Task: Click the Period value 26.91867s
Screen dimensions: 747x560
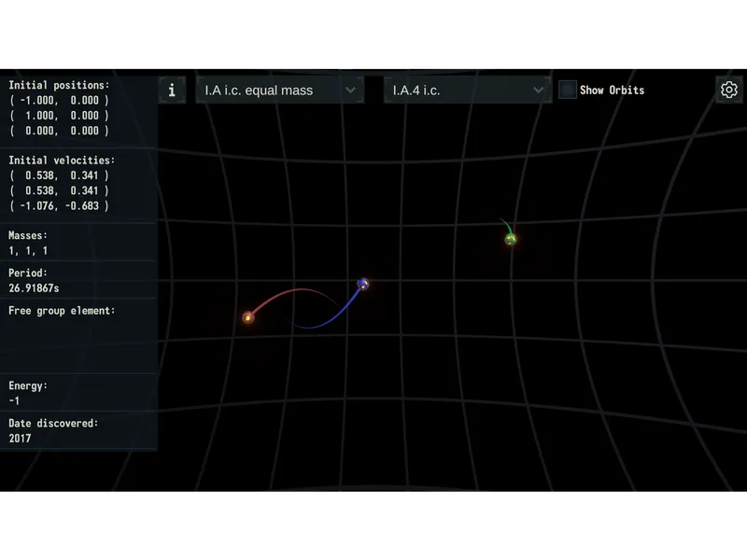Action: (x=34, y=288)
